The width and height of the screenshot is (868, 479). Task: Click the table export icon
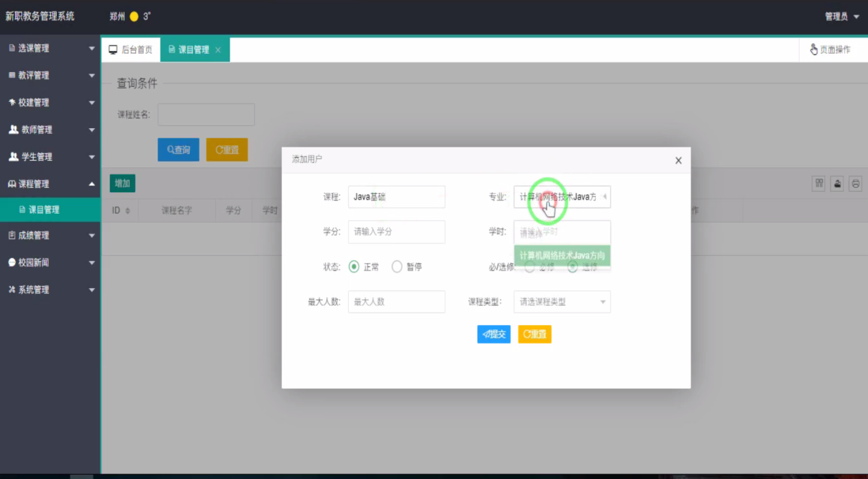coord(837,184)
